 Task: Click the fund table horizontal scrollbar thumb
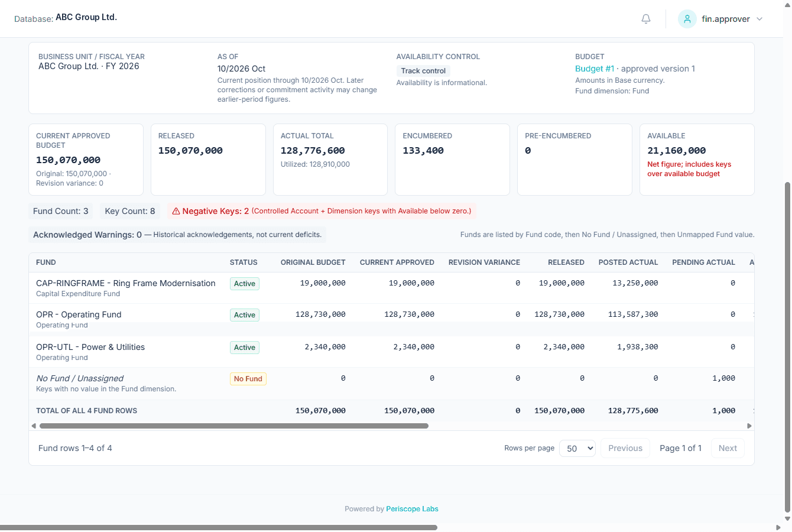pyautogui.click(x=234, y=426)
